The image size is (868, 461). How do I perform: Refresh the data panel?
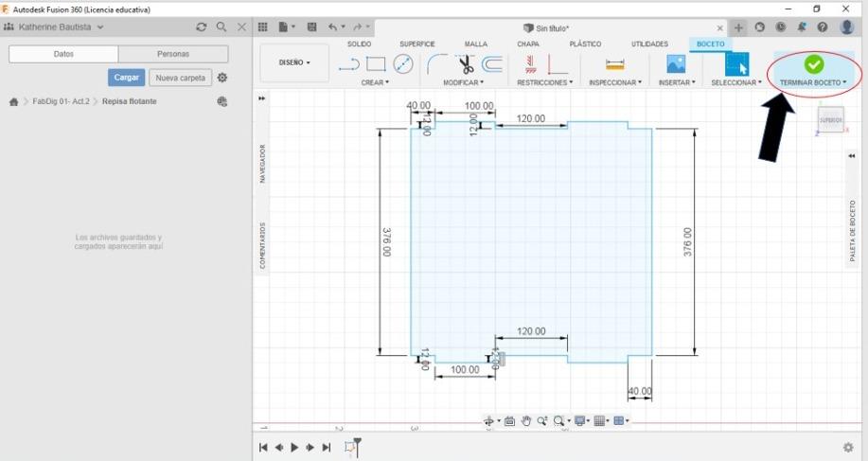[202, 27]
